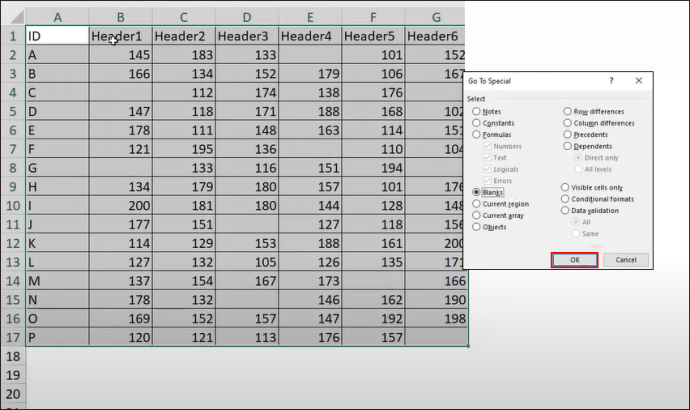Click cell containing 198 in row 16
This screenshot has width=690, height=410.
[436, 318]
